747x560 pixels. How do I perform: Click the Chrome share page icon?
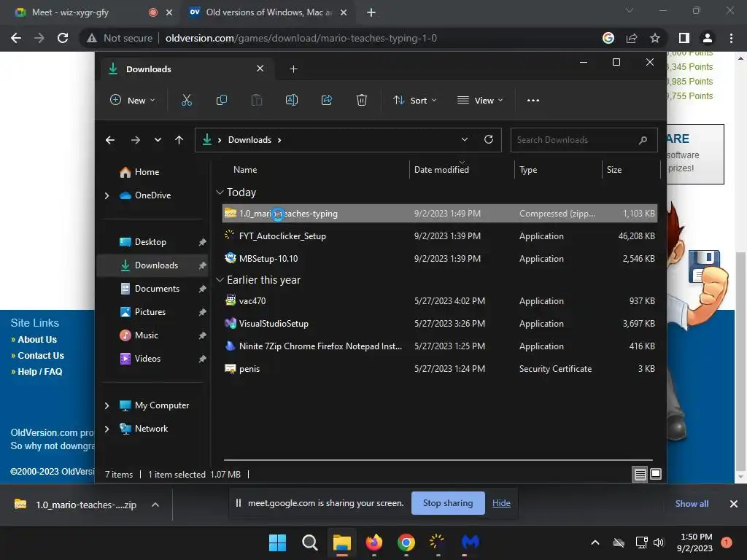[632, 38]
